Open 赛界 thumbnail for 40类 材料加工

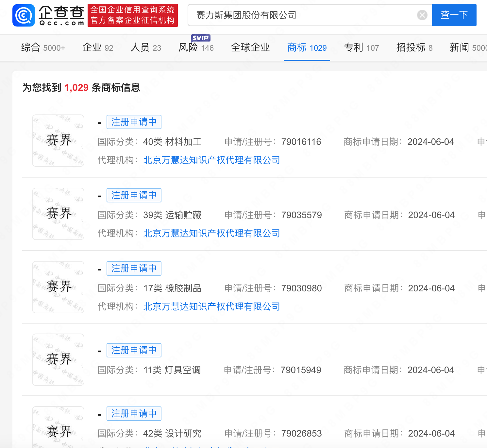pos(58,141)
